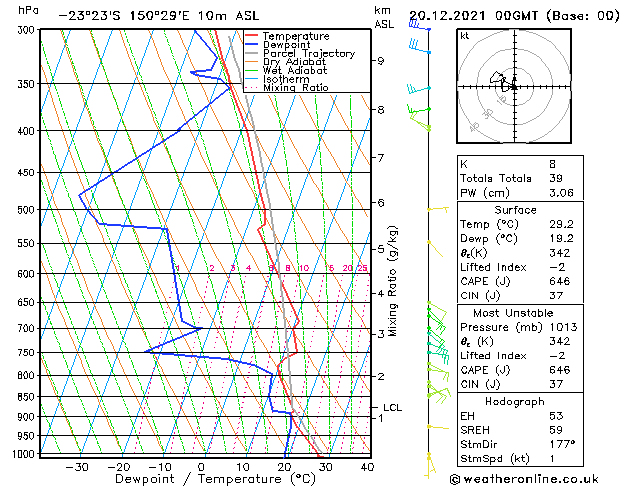Click the Pressure (mb) value 1013
This screenshot has width=629, height=486.
[x=563, y=327]
